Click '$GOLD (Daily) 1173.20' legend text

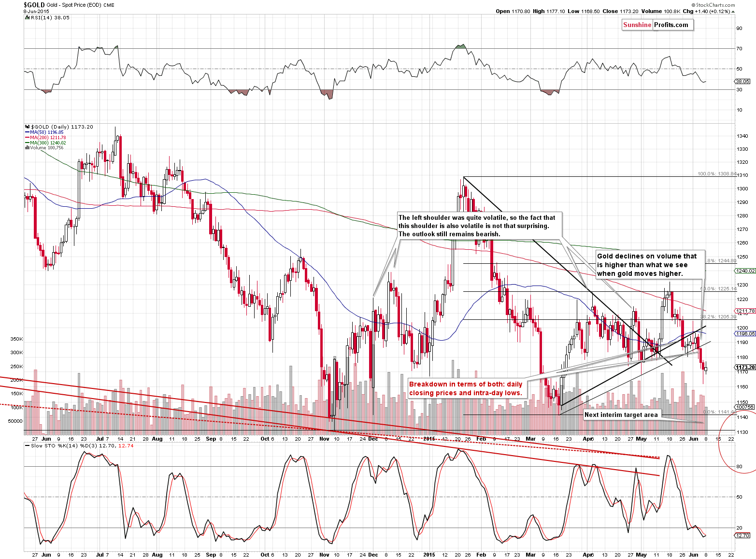click(x=61, y=127)
